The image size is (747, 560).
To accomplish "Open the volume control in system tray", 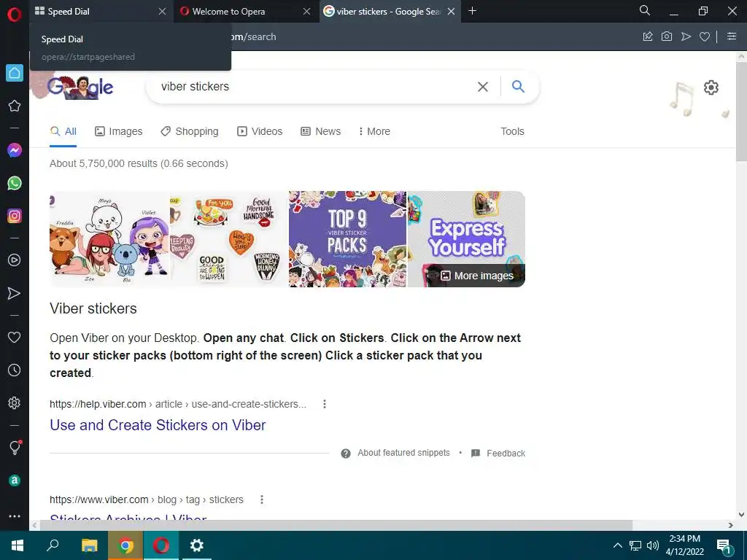I will pos(653,545).
